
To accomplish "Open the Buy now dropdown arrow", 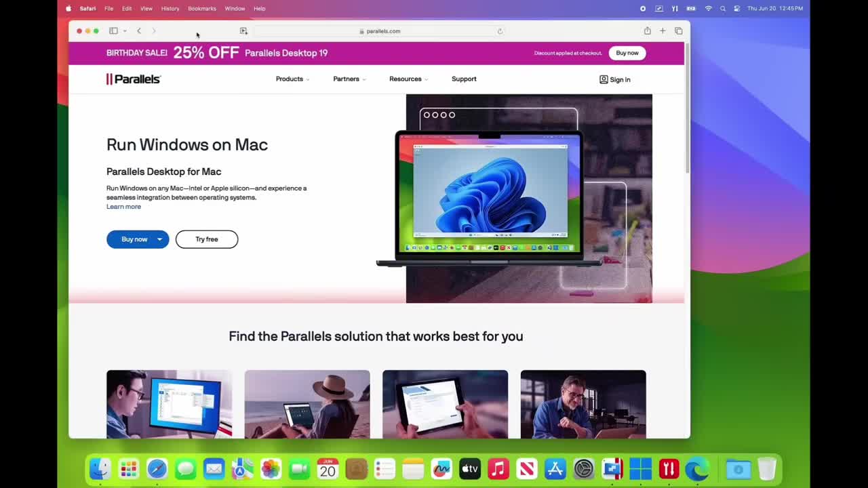I will (x=159, y=239).
